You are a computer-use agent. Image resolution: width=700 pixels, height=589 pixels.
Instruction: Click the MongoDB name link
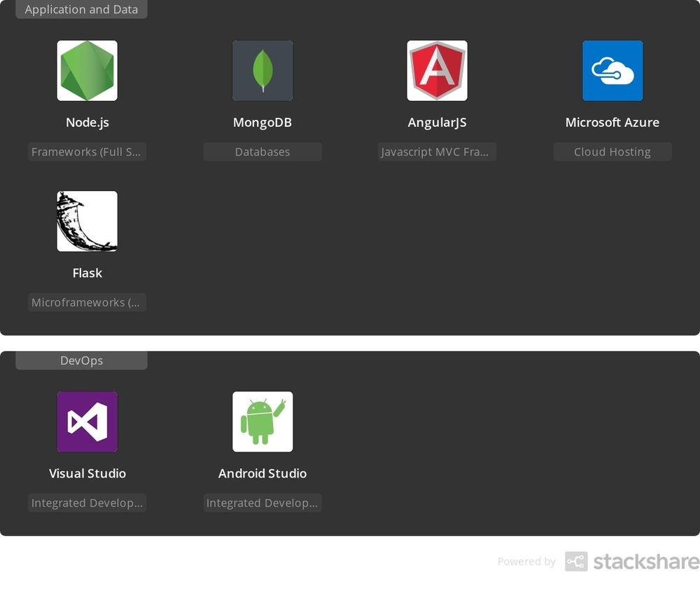coord(262,122)
